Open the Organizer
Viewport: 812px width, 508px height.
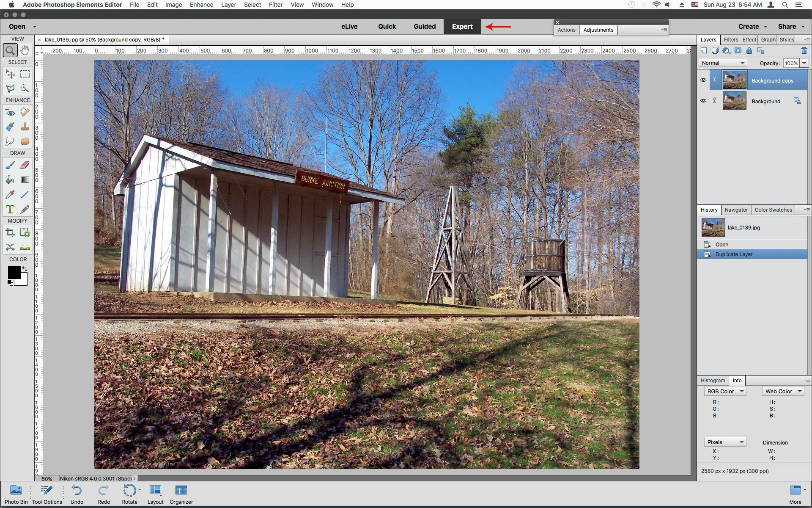click(x=181, y=494)
